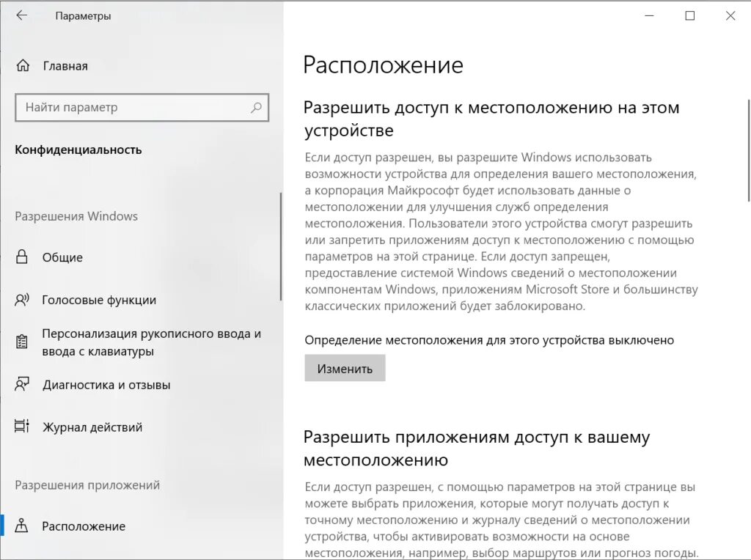This screenshot has width=751, height=560.
Task: Click the Конфиденциальность heading
Action: (x=78, y=150)
